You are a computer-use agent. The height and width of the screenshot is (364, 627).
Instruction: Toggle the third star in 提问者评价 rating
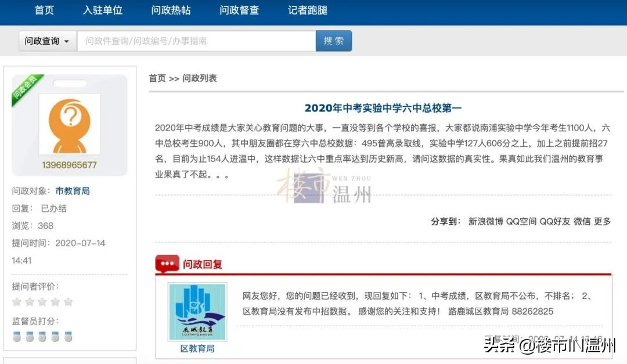point(44,301)
